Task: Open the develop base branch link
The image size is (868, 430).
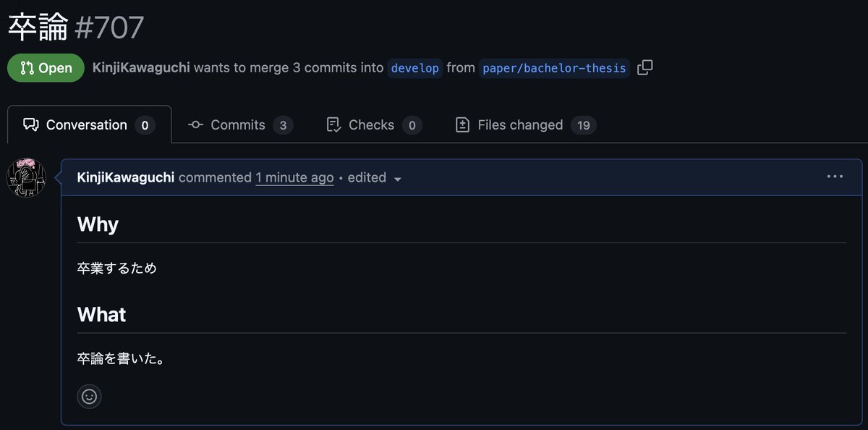Action: tap(415, 68)
